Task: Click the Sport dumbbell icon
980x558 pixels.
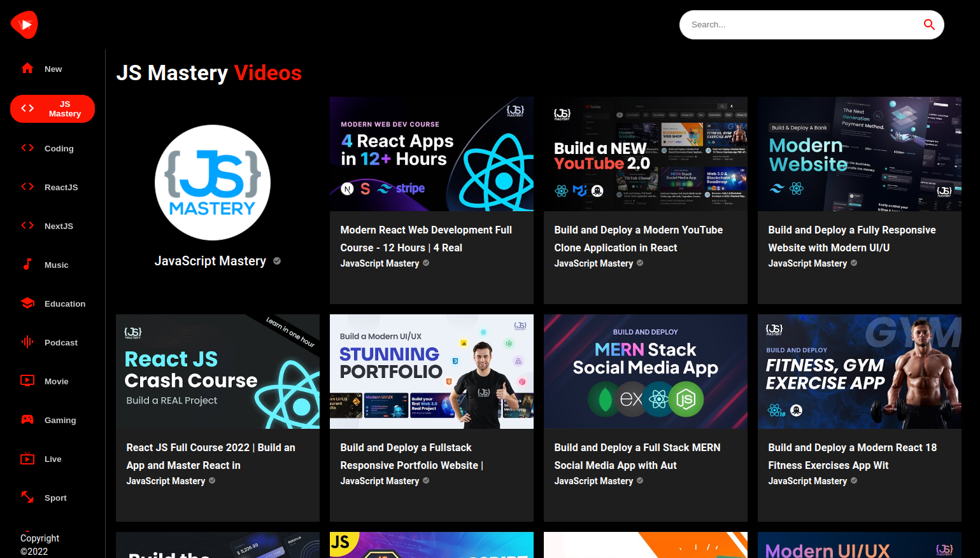Action: tap(27, 497)
